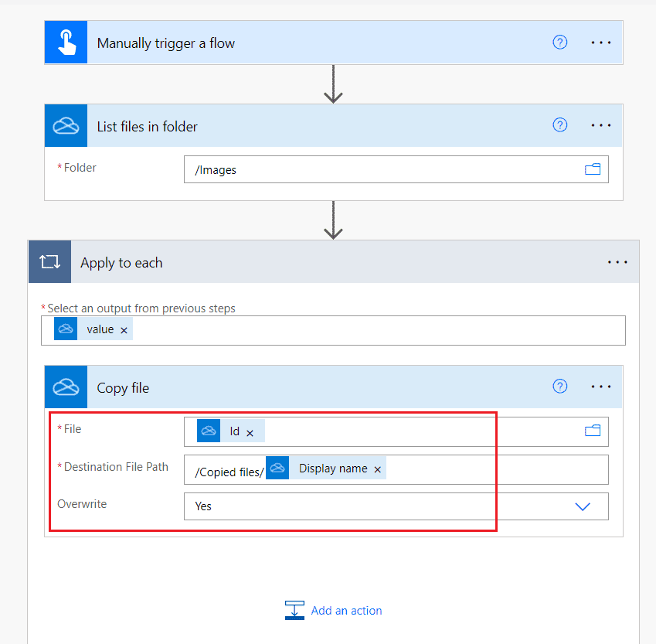Open the more options menu for Copy file
This screenshot has width=656, height=644.
click(601, 387)
